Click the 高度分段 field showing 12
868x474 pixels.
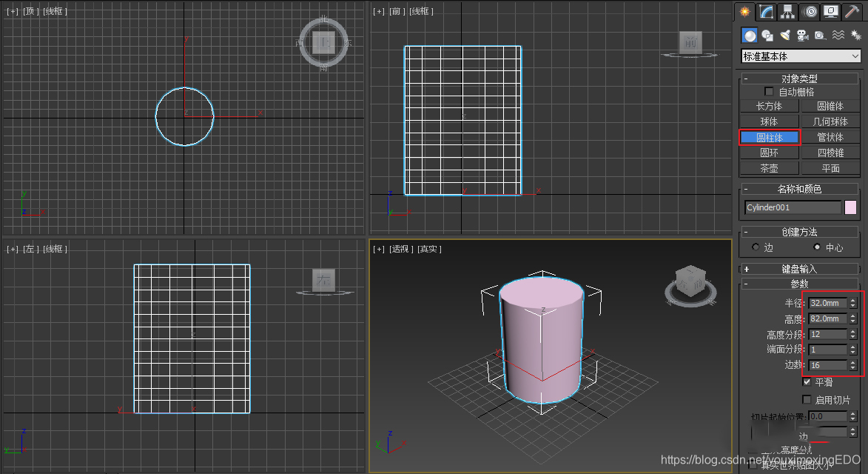tap(828, 334)
